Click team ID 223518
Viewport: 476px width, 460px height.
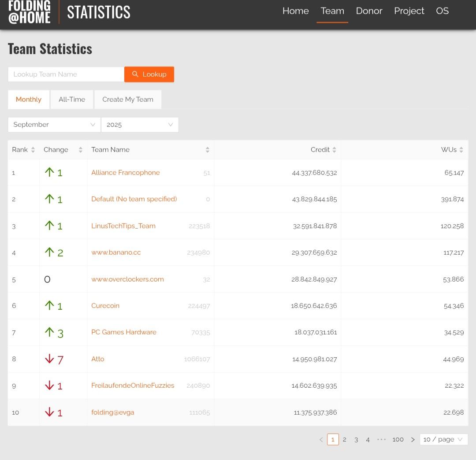[199, 226]
